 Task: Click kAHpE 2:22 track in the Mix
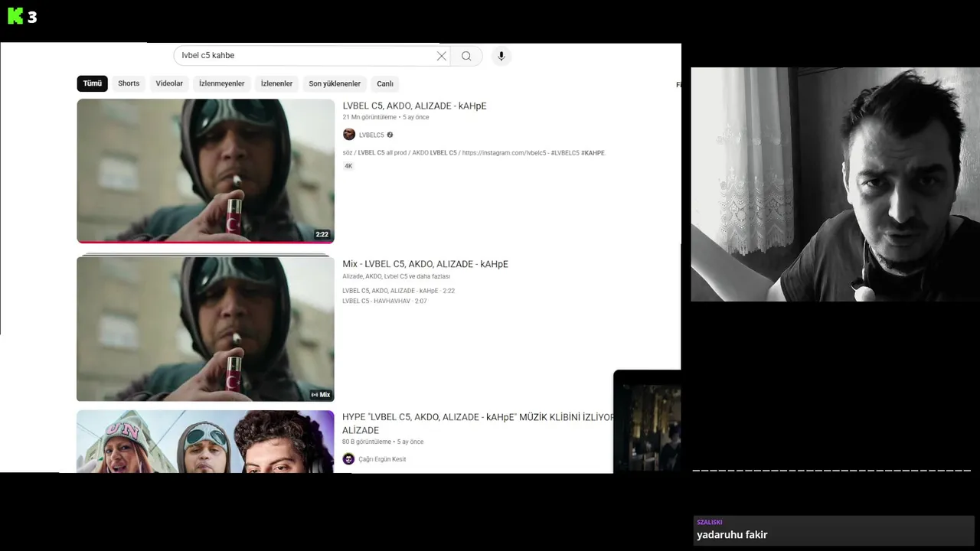coord(398,291)
